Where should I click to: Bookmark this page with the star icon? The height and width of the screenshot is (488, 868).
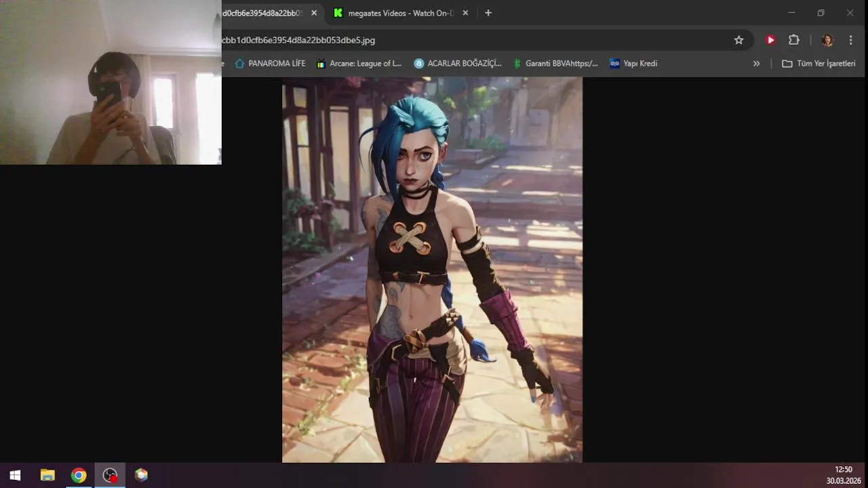click(x=738, y=40)
